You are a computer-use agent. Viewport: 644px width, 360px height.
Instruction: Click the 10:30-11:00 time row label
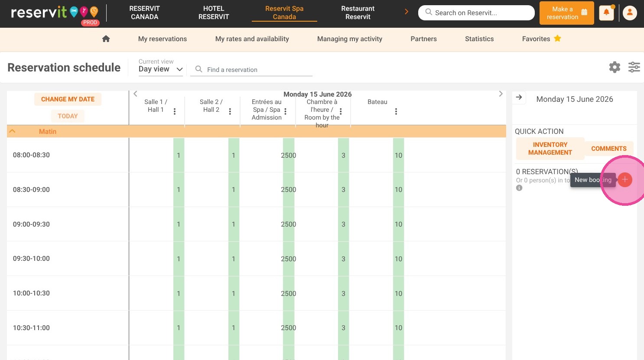31,328
